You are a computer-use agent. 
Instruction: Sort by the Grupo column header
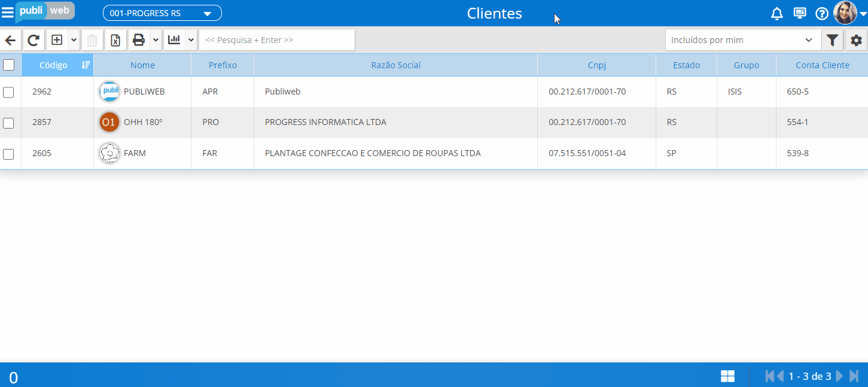747,65
